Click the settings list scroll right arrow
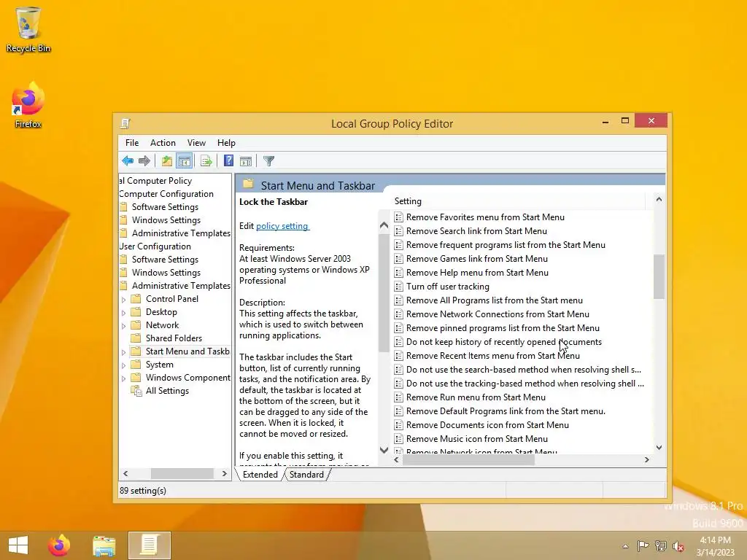This screenshot has height=560, width=747. point(646,460)
